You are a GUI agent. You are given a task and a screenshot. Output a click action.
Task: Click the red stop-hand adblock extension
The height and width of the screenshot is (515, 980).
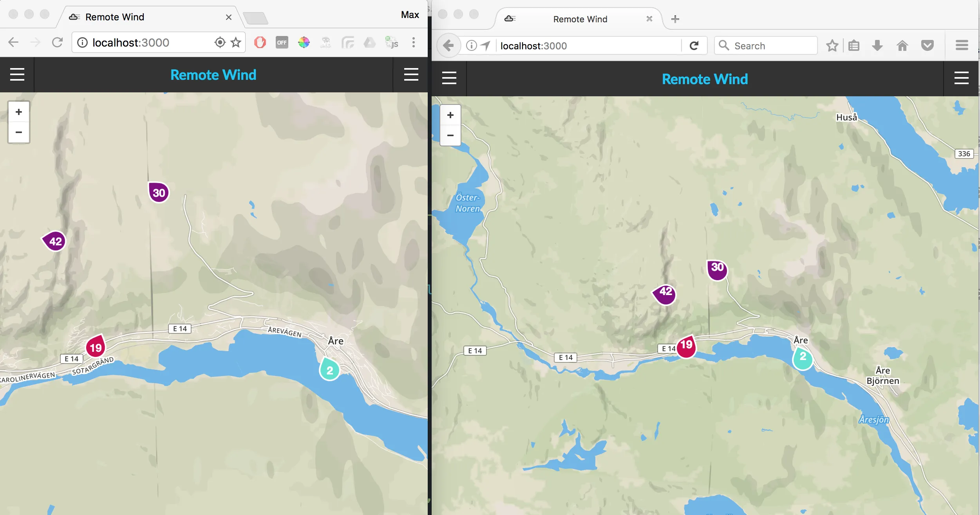(x=260, y=42)
